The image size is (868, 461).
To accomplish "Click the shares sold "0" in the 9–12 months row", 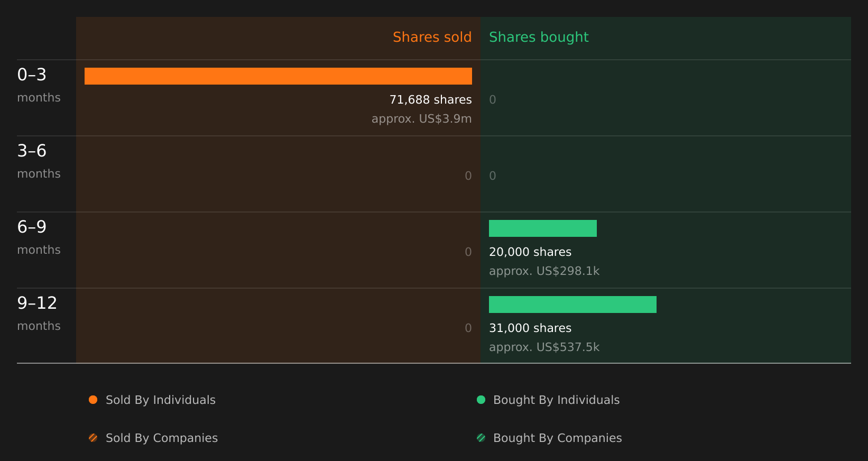I will (x=468, y=328).
